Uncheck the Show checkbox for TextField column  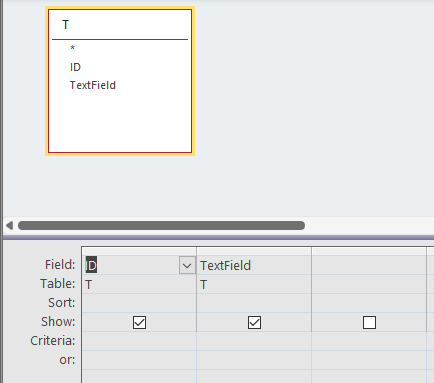click(254, 322)
